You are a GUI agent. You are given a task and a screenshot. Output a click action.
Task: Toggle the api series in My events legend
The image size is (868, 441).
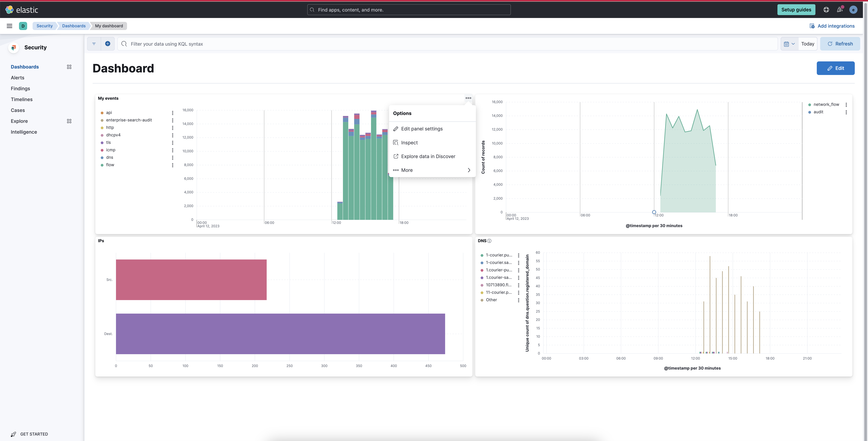(x=109, y=112)
